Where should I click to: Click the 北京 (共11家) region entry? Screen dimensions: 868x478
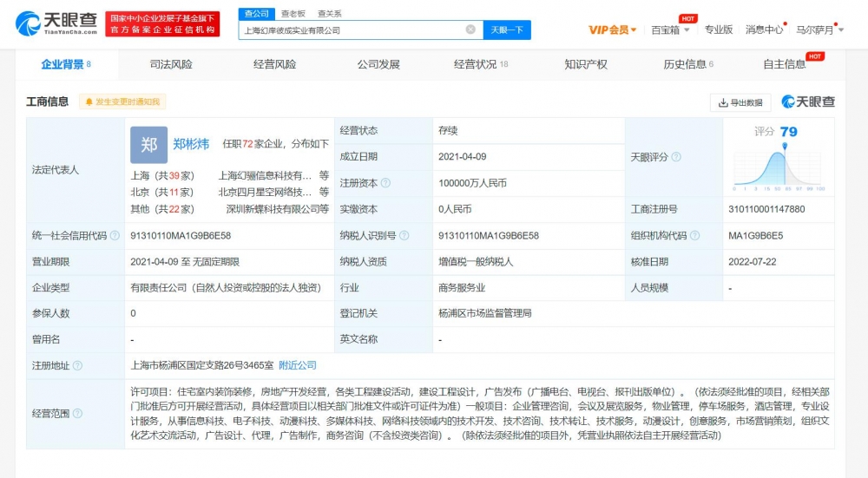pyautogui.click(x=163, y=193)
